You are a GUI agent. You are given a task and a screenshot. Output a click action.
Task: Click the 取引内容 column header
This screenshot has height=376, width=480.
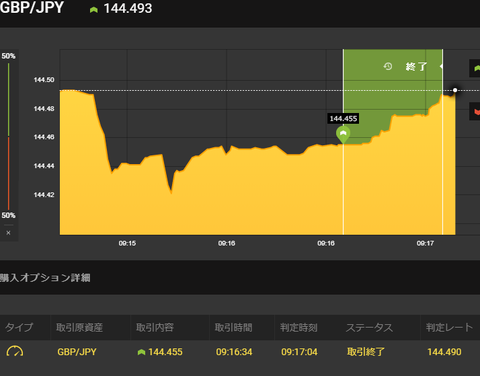155,327
